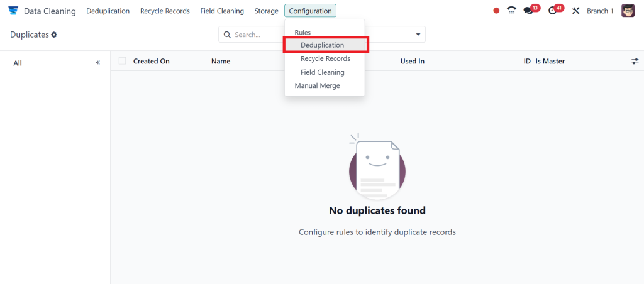Open the VoIP phone icon

click(511, 11)
